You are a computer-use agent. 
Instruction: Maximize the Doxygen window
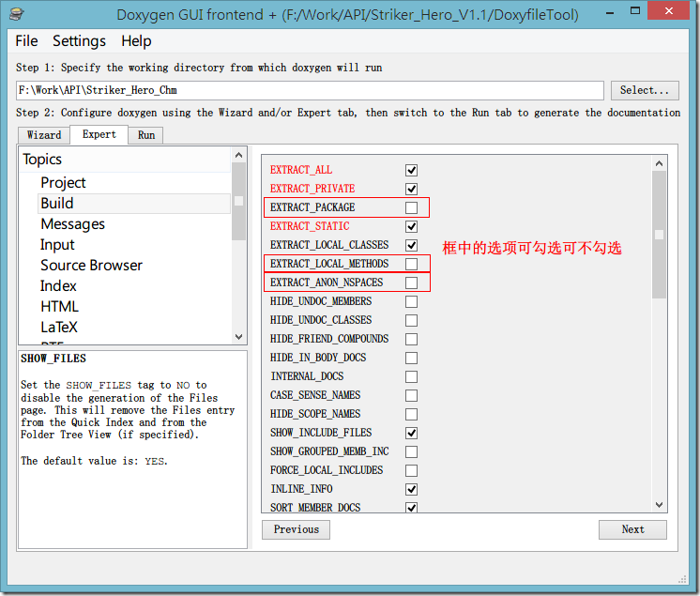(635, 11)
